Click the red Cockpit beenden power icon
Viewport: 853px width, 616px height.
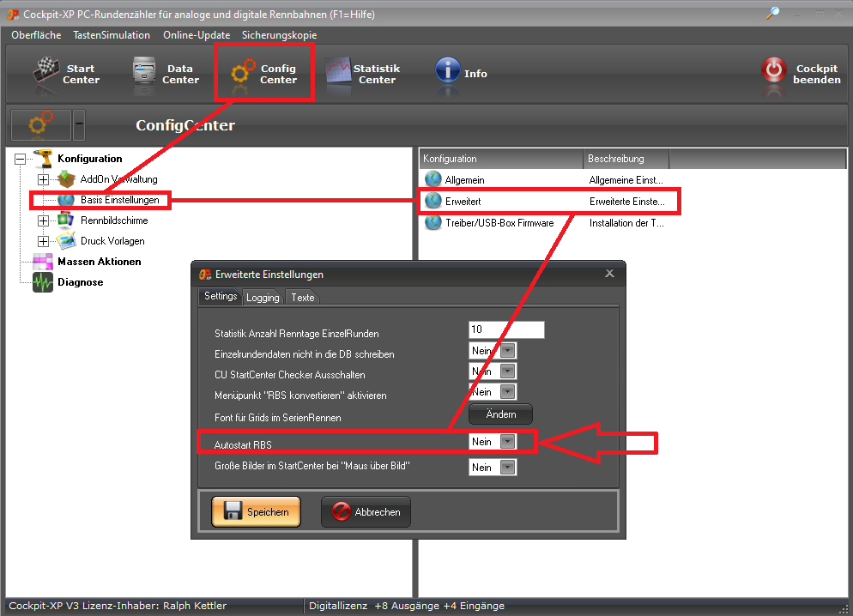tap(773, 73)
